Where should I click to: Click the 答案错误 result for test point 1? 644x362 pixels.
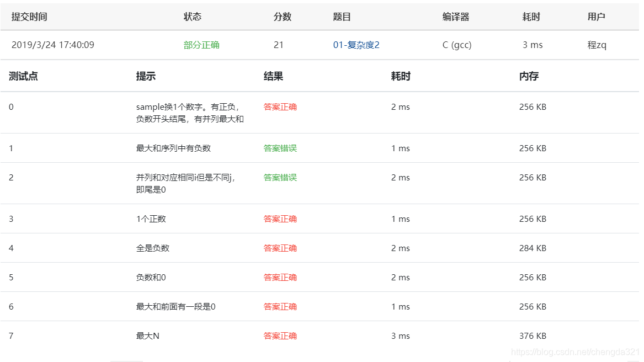pos(280,148)
